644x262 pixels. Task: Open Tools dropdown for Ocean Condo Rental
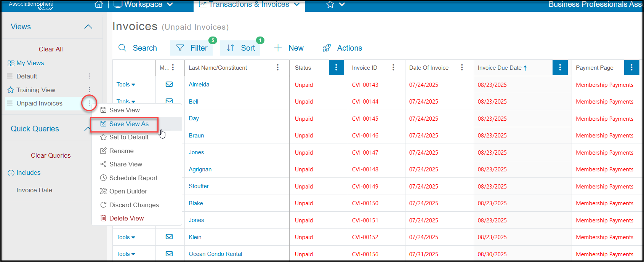click(126, 254)
